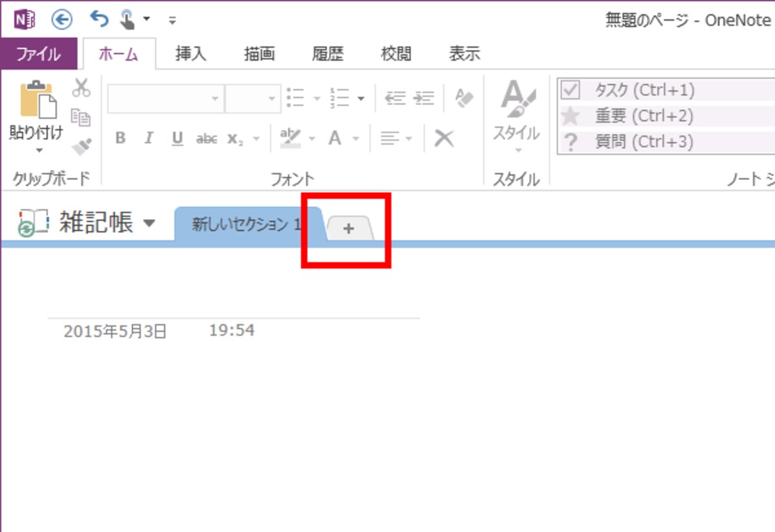The width and height of the screenshot is (775, 532).
Task: Open subscript/superscript dropdown arrow
Action: click(x=256, y=138)
